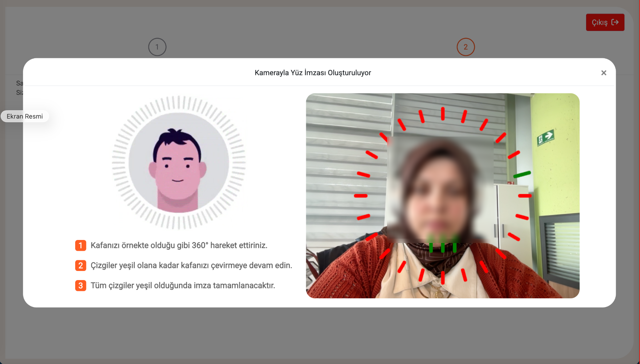The image size is (640, 364).
Task: Click the rightmost horizontal red tick mark
Action: tap(525, 196)
